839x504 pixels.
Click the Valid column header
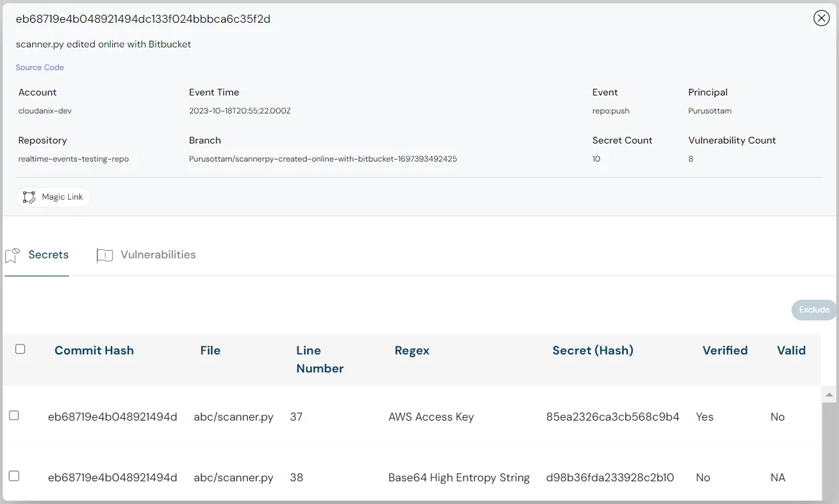(x=791, y=350)
